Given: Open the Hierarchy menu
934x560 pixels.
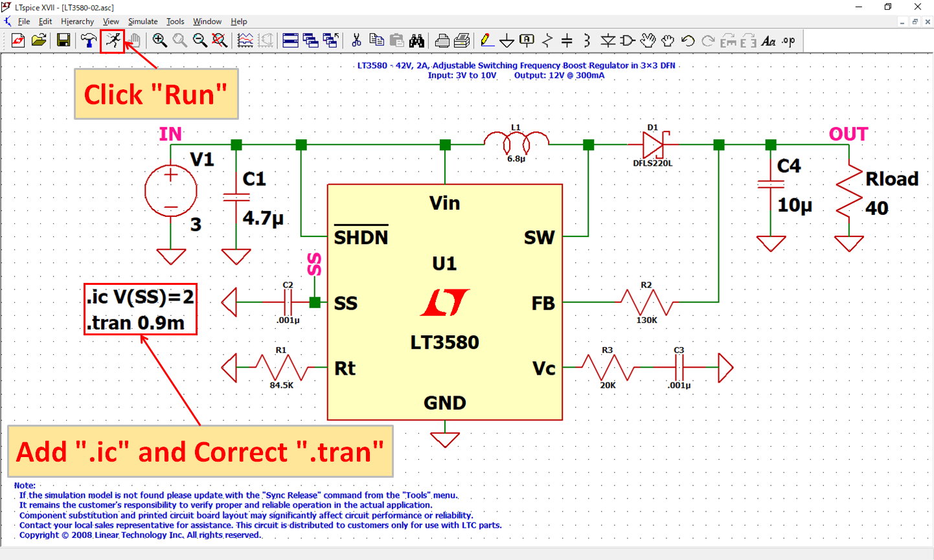Looking at the screenshot, I should 77,21.
